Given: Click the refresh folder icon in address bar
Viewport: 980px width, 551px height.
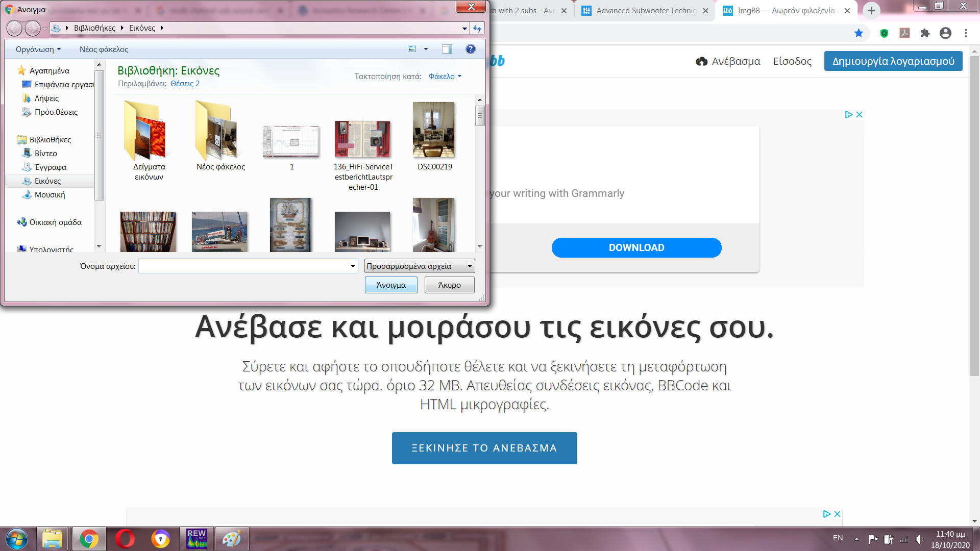Looking at the screenshot, I should coord(477,29).
